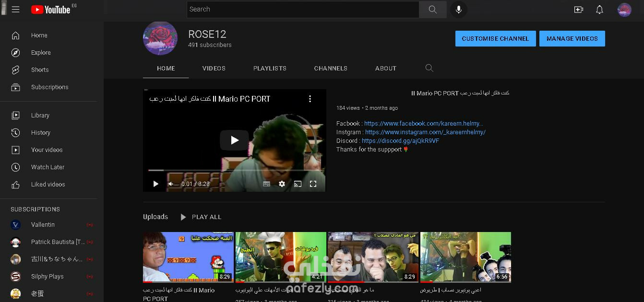Switch to the Playlists tab
Viewport: 644px width, 302px height.
tap(270, 69)
